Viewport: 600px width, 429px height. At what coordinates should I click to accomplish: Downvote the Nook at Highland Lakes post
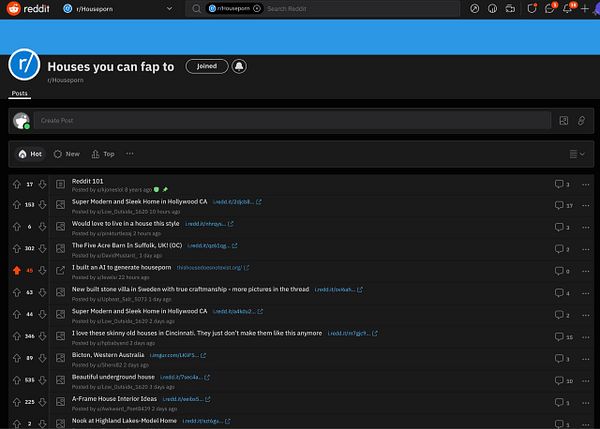click(x=42, y=424)
